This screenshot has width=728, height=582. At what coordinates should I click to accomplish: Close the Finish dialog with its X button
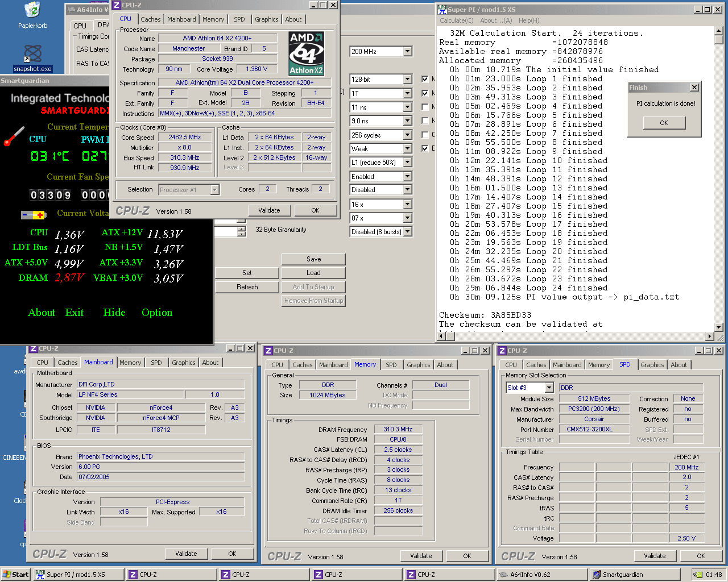(x=694, y=88)
